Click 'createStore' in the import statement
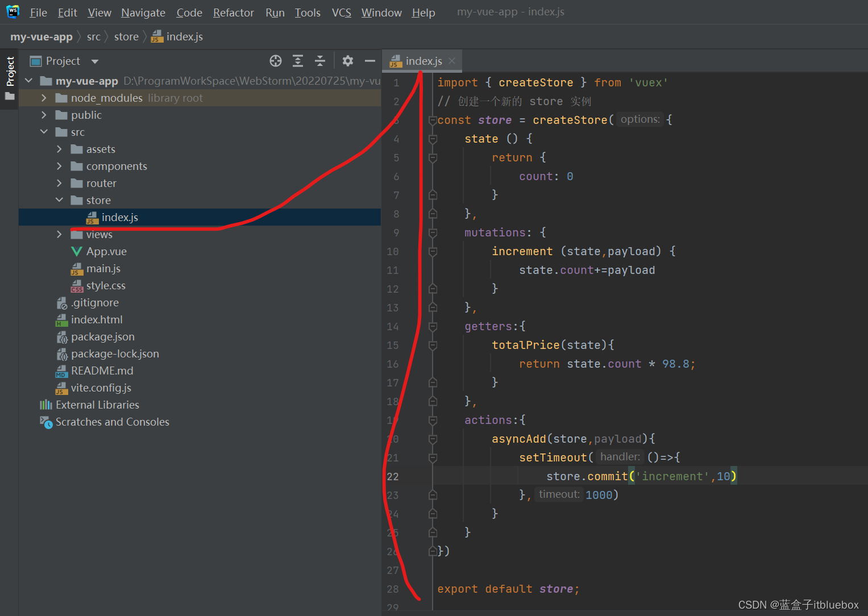This screenshot has width=868, height=616. point(536,82)
